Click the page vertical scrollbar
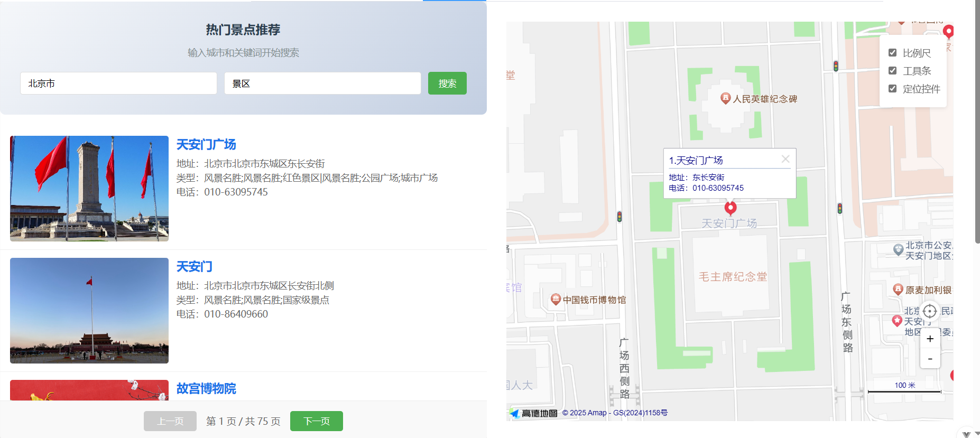 point(977,122)
